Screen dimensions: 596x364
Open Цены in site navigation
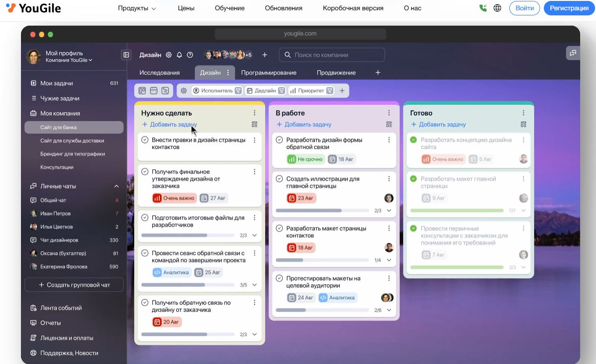pos(186,8)
